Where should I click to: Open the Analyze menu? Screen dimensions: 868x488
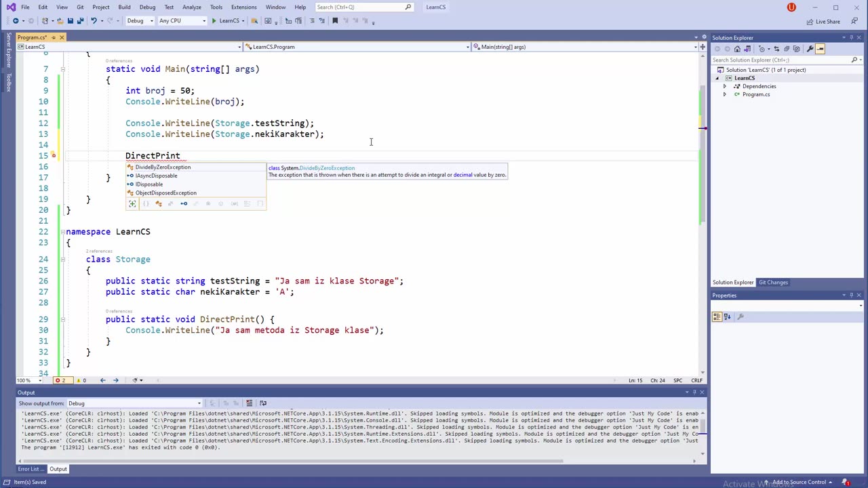point(191,7)
